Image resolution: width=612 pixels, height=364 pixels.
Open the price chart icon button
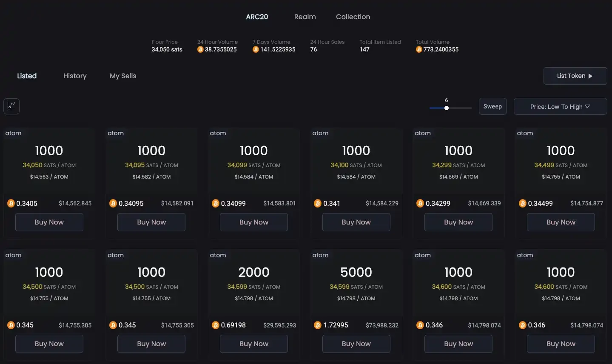point(11,106)
